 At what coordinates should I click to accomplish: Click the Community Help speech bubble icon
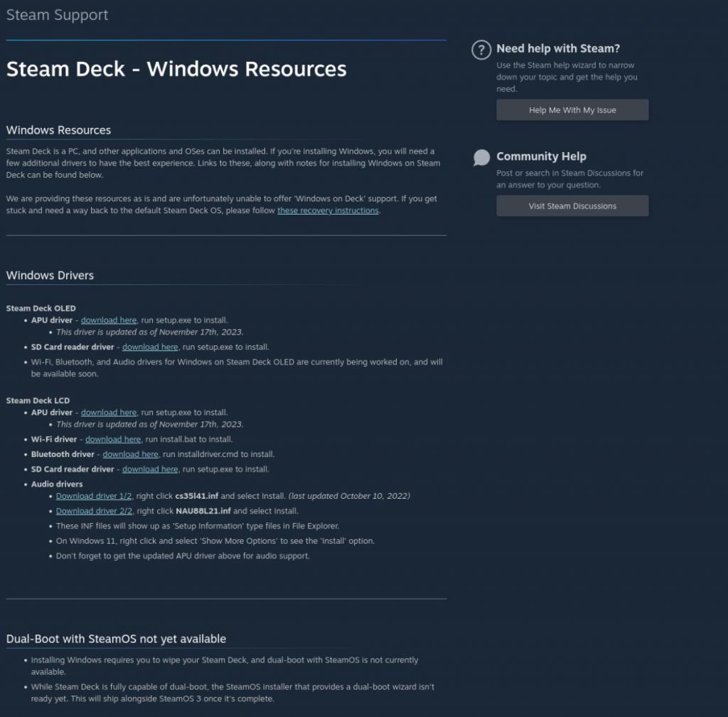[481, 157]
